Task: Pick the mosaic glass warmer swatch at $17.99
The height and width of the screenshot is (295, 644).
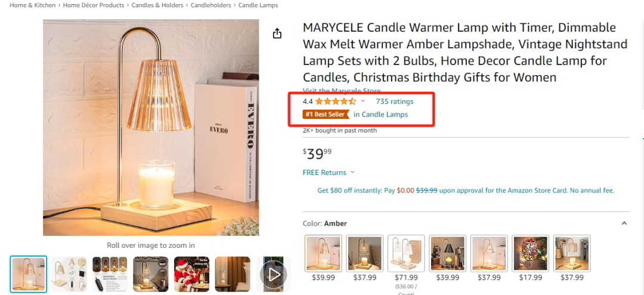Action: (x=530, y=253)
